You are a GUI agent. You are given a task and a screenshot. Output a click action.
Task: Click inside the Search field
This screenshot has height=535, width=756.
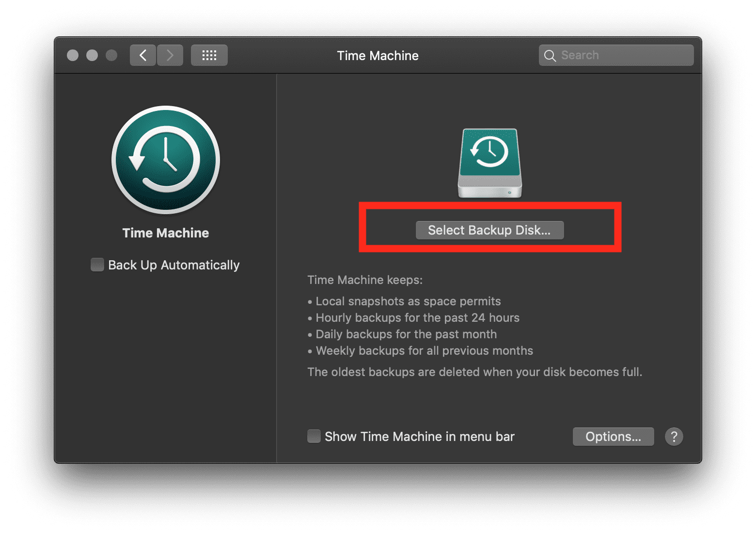pyautogui.click(x=615, y=55)
